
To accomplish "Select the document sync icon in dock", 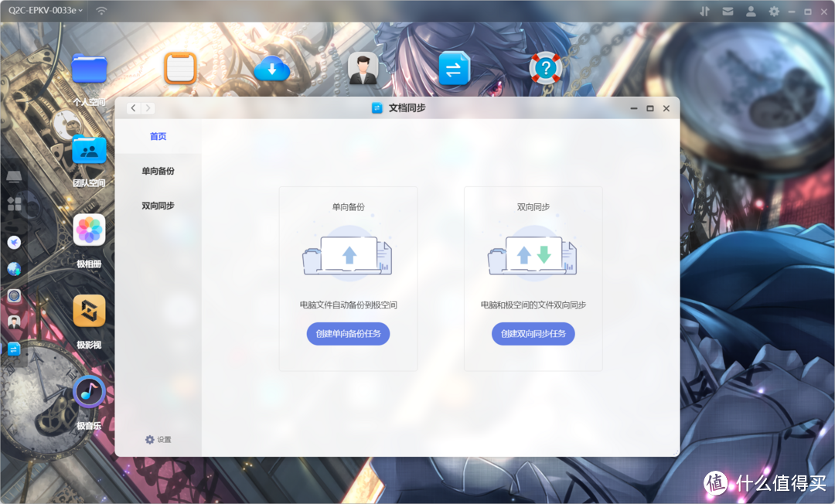I will coord(14,349).
